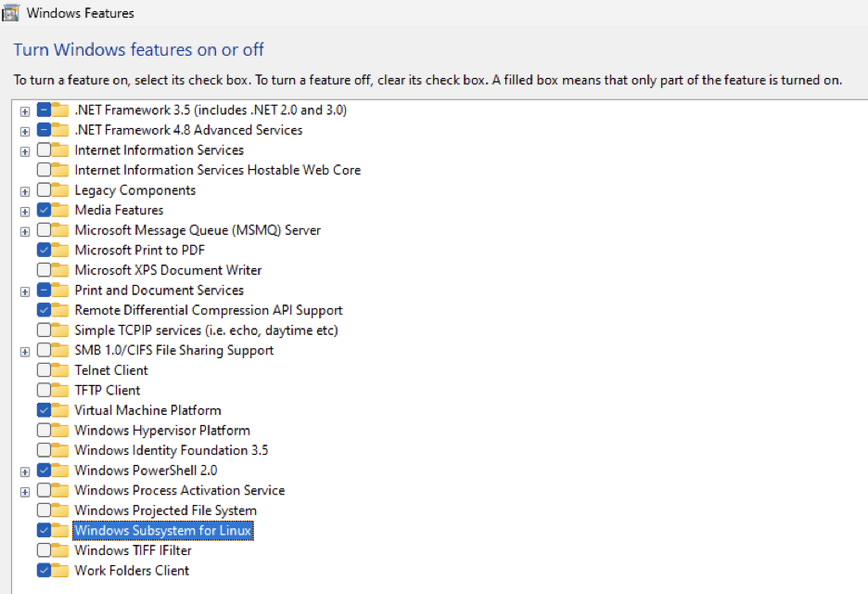
Task: Click the Windows PowerShell 2.0 folder icon
Action: tap(61, 471)
